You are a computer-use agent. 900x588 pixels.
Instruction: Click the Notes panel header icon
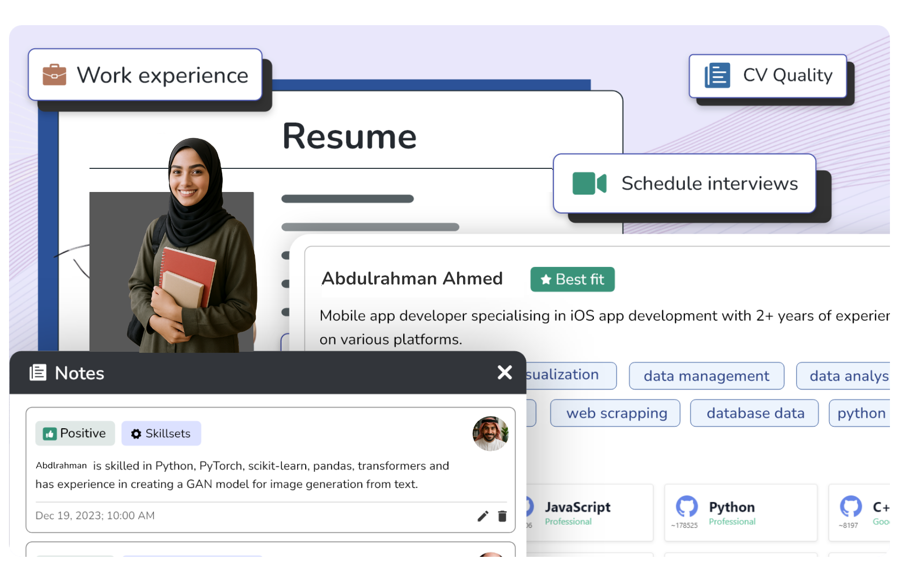point(38,373)
